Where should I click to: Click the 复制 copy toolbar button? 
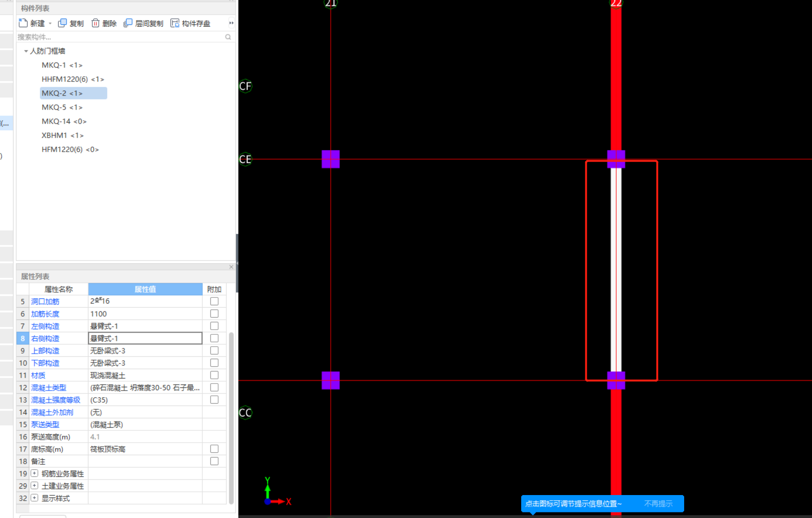[x=71, y=23]
